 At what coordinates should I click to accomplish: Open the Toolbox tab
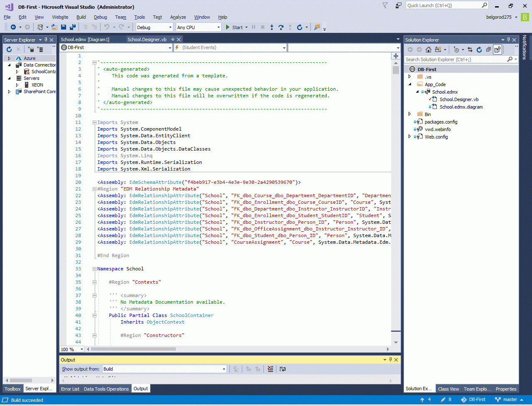coord(13,389)
